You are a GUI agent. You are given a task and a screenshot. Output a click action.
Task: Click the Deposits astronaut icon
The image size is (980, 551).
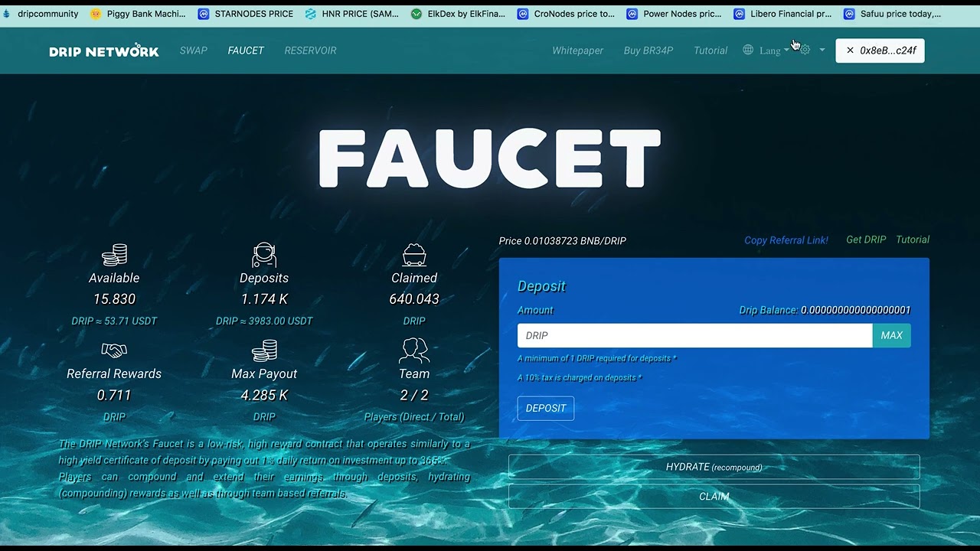point(264,255)
